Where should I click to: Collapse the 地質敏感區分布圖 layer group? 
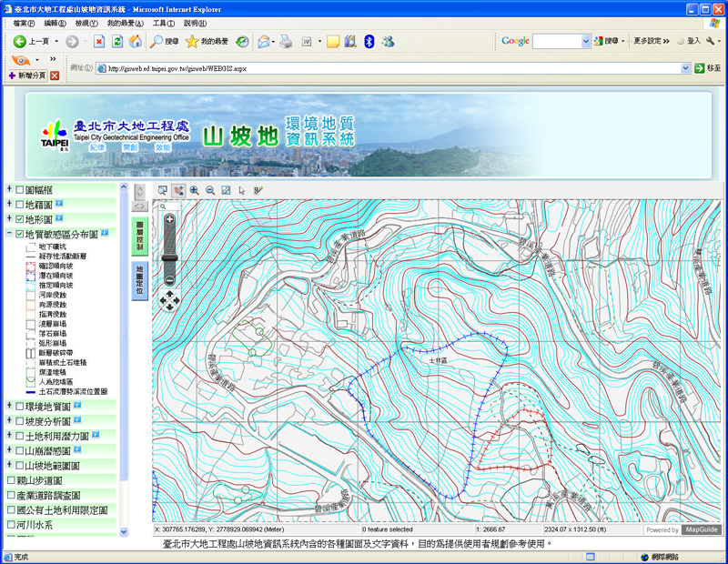pos(9,234)
